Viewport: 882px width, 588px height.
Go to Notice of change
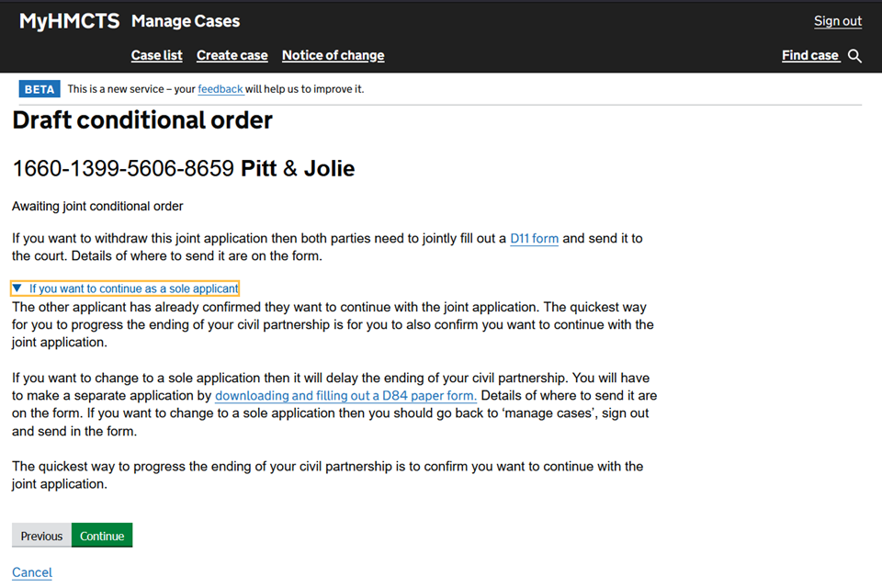[333, 55]
